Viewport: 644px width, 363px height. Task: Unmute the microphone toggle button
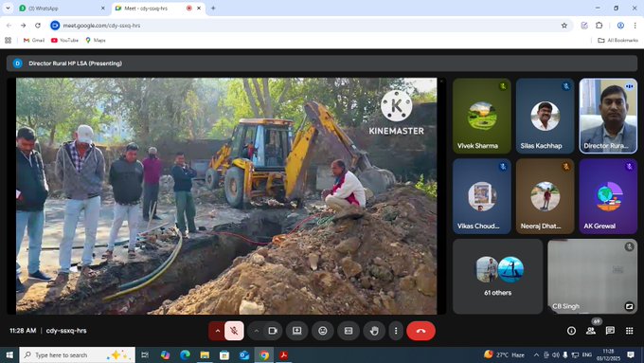[x=234, y=331]
